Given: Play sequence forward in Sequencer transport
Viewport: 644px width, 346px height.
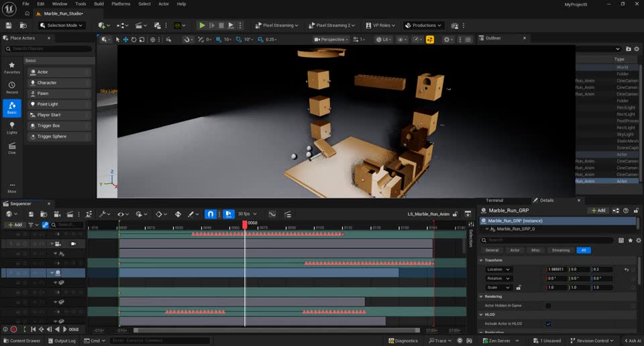Looking at the screenshot, I should click(x=64, y=329).
